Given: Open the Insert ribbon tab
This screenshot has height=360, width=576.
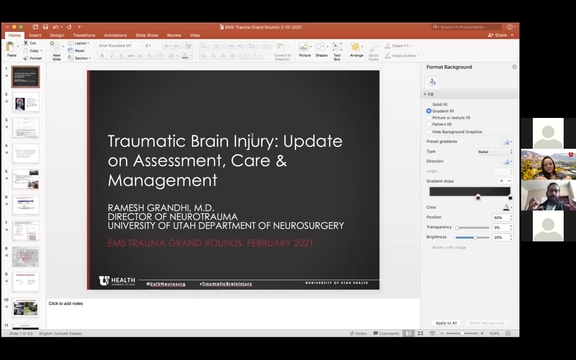Looking at the screenshot, I should [35, 35].
